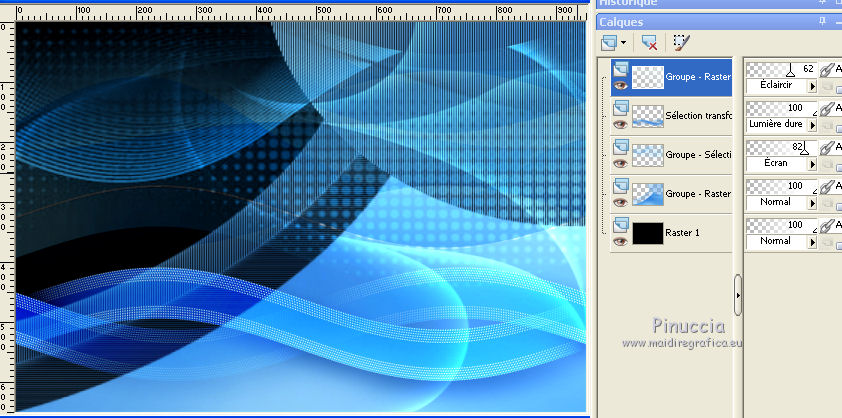
Task: Open the new layer type dropdown arrow
Action: click(x=623, y=42)
